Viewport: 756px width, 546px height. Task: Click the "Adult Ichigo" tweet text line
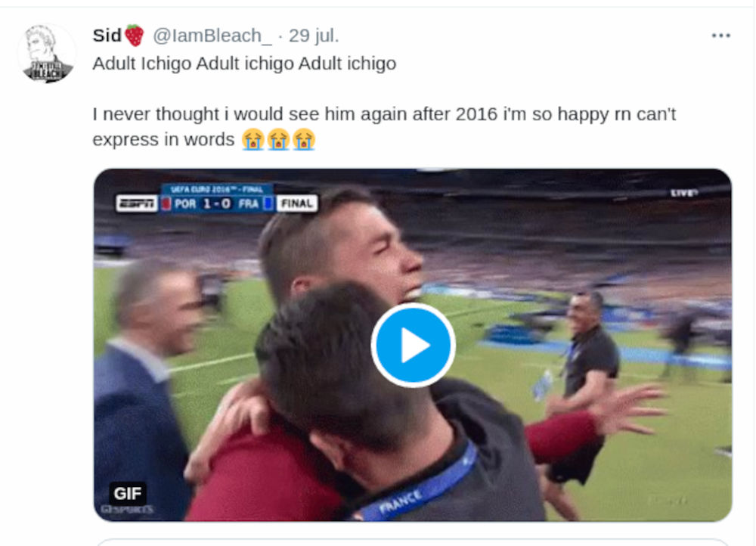click(x=244, y=64)
